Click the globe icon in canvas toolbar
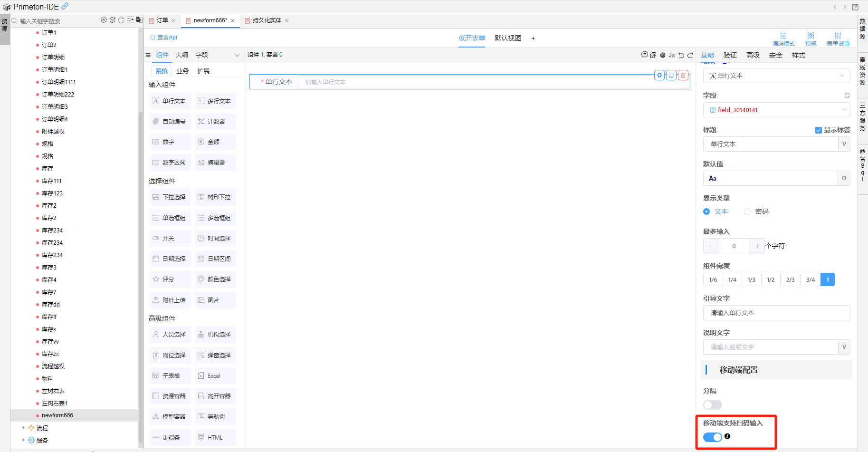The image size is (868, 452). [663, 55]
